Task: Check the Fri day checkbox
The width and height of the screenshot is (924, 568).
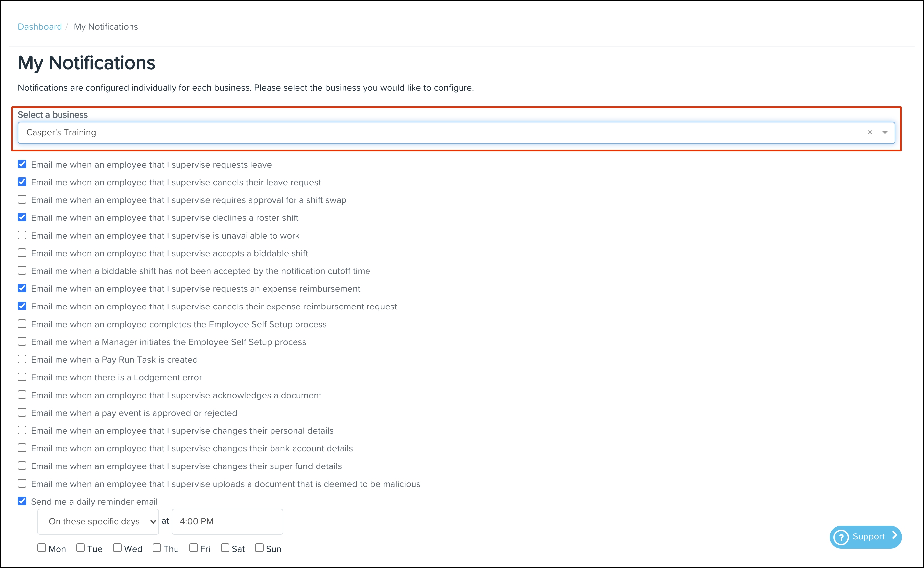Action: coord(194,548)
